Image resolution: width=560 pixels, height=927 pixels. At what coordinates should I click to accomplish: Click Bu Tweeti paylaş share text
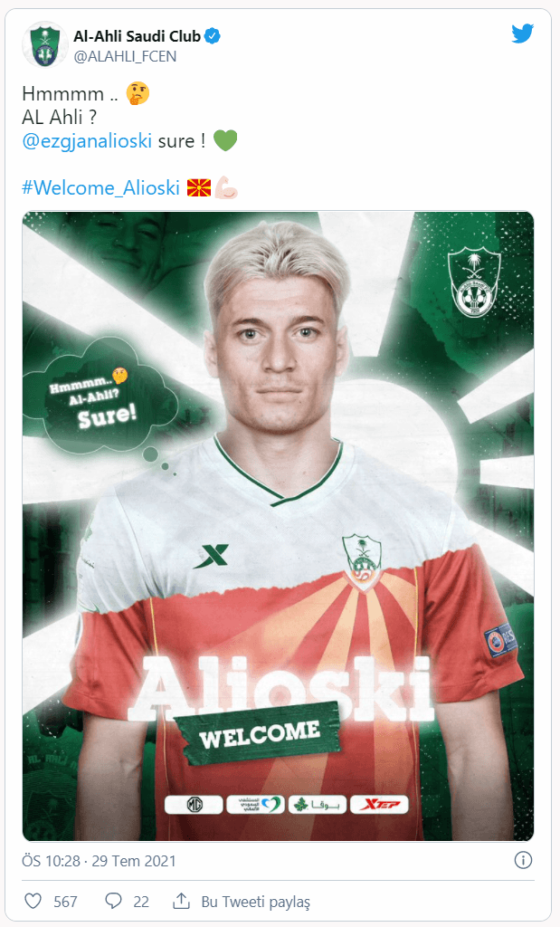coord(255,902)
